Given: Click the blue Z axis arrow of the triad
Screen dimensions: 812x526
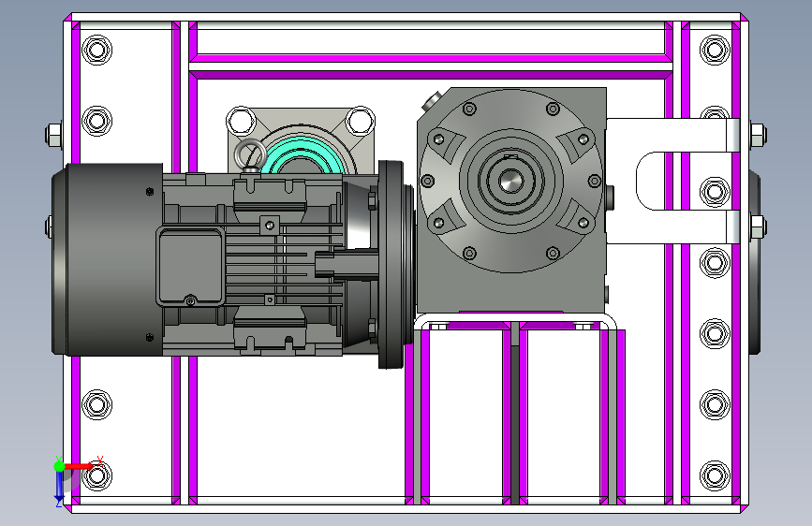Looking at the screenshot, I should 59,486.
